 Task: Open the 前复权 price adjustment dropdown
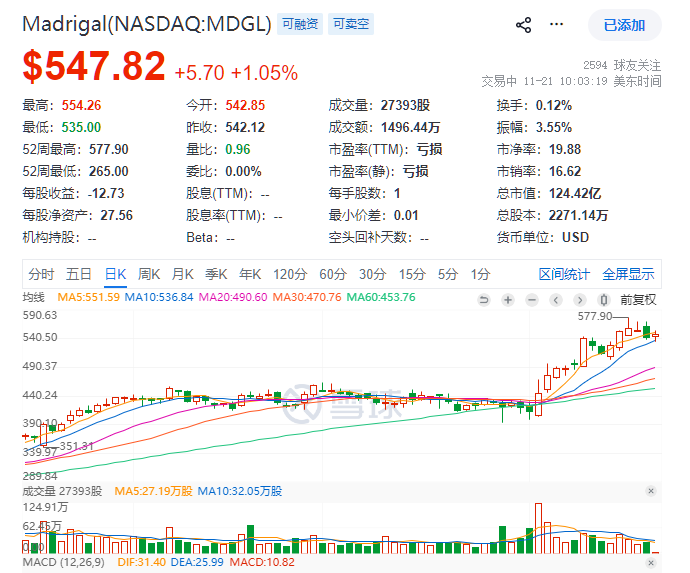click(x=638, y=300)
